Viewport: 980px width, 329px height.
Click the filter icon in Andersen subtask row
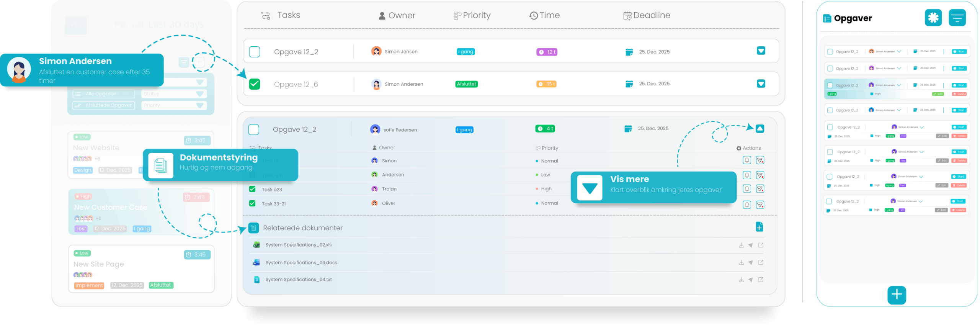[x=760, y=175]
